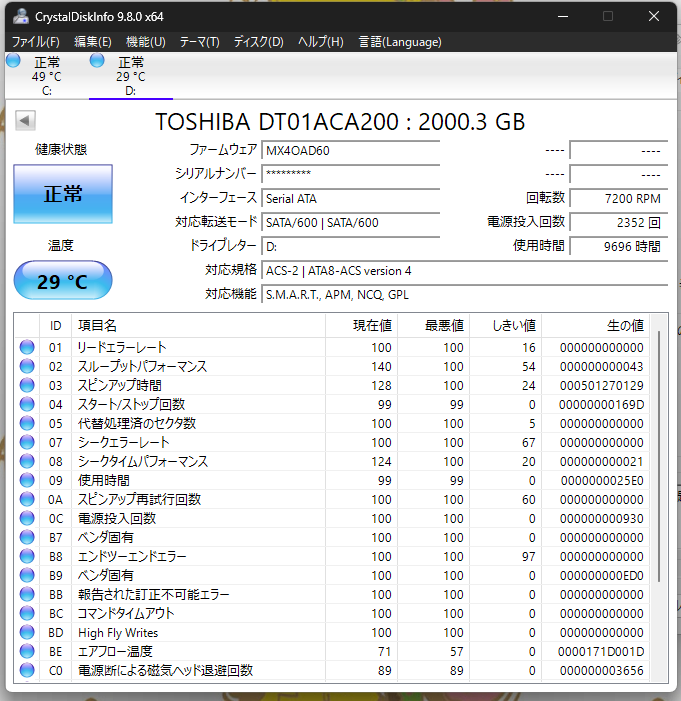The height and width of the screenshot is (701, 681).
Task: Click the drive letter field D:
Action: coord(351,247)
